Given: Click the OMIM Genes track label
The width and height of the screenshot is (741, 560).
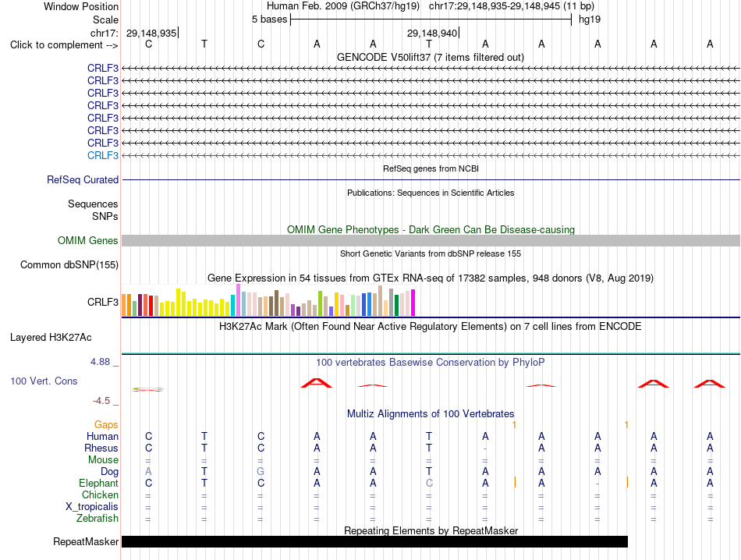Looking at the screenshot, I should [88, 240].
